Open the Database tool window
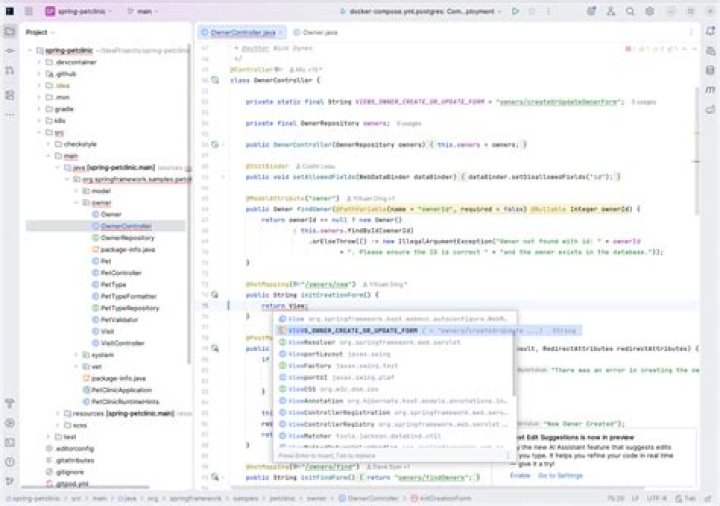 coord(710,70)
